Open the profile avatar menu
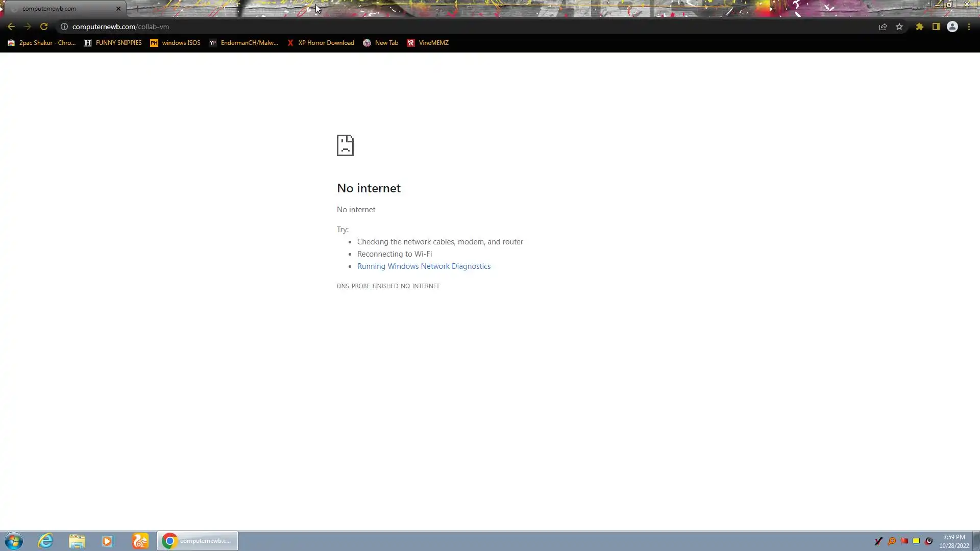This screenshot has width=980, height=551. (x=952, y=27)
